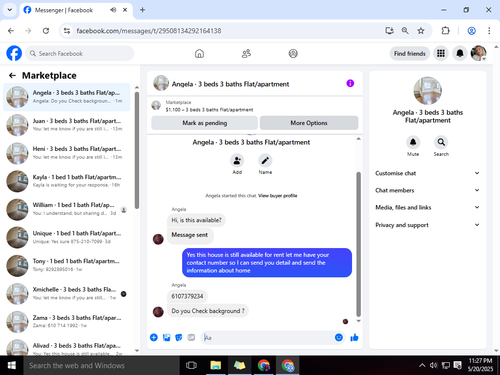Click More Options button
500x375 pixels.
click(309, 123)
